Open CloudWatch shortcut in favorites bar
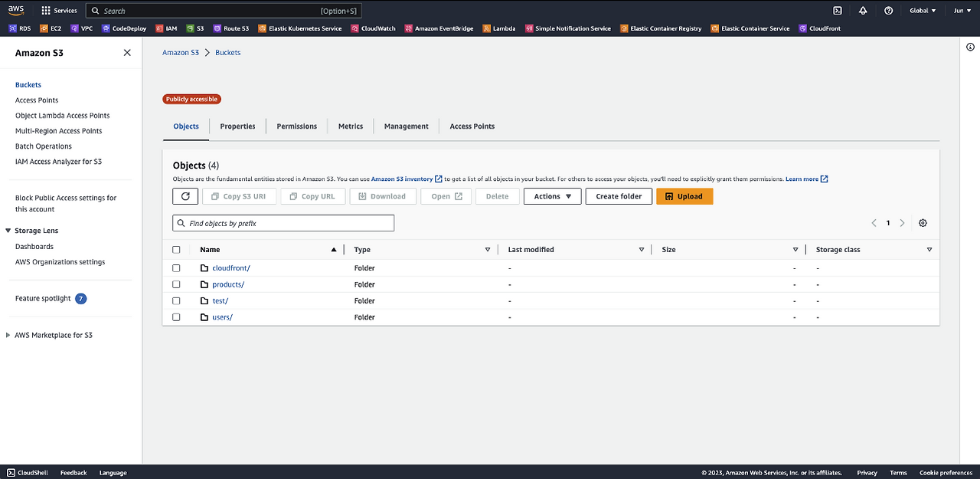980x479 pixels. 374,28
